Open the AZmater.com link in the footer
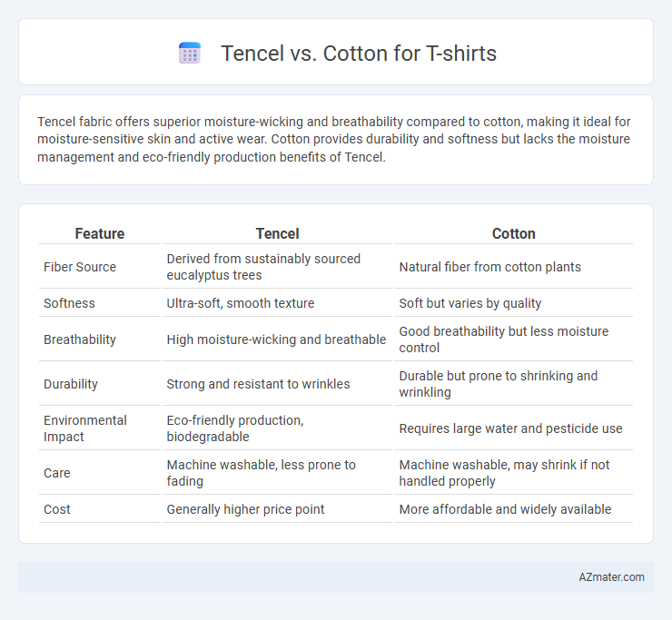 pos(611,577)
